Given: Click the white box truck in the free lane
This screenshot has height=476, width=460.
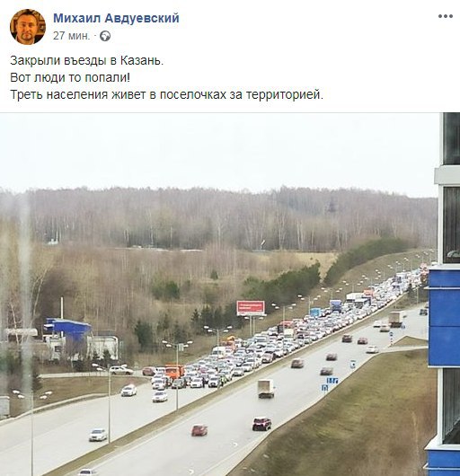Looking at the screenshot, I should tap(266, 389).
